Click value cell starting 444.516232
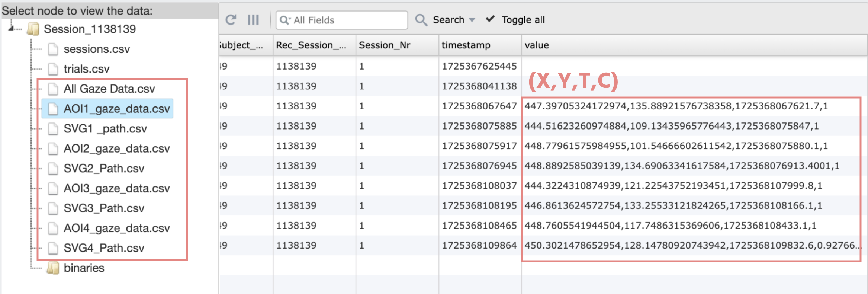This screenshot has width=868, height=294. 694,126
